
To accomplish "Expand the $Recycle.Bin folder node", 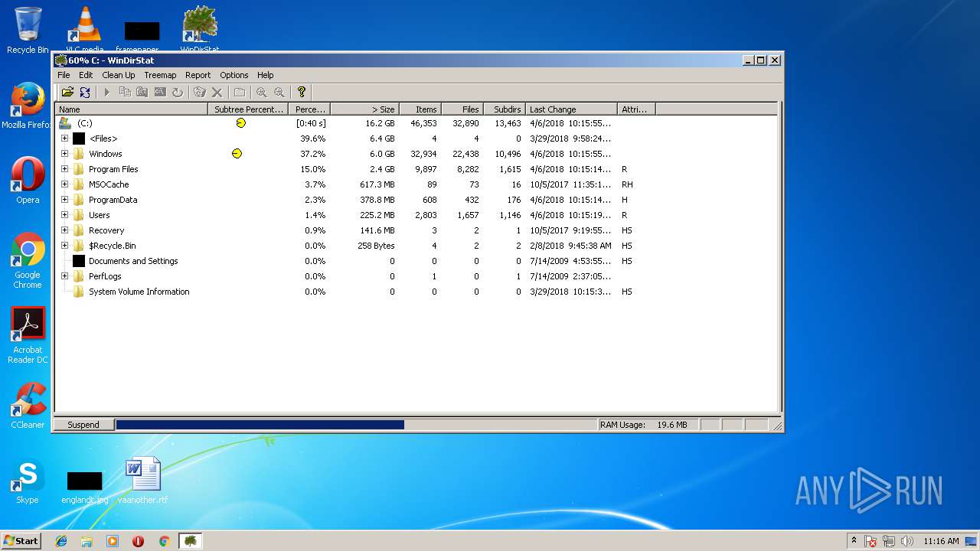I will 64,246.
